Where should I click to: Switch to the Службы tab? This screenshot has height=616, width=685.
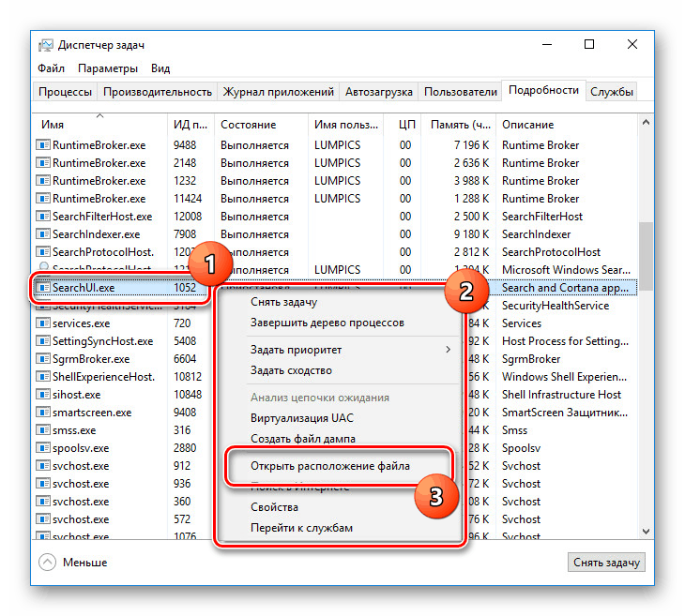coord(612,92)
